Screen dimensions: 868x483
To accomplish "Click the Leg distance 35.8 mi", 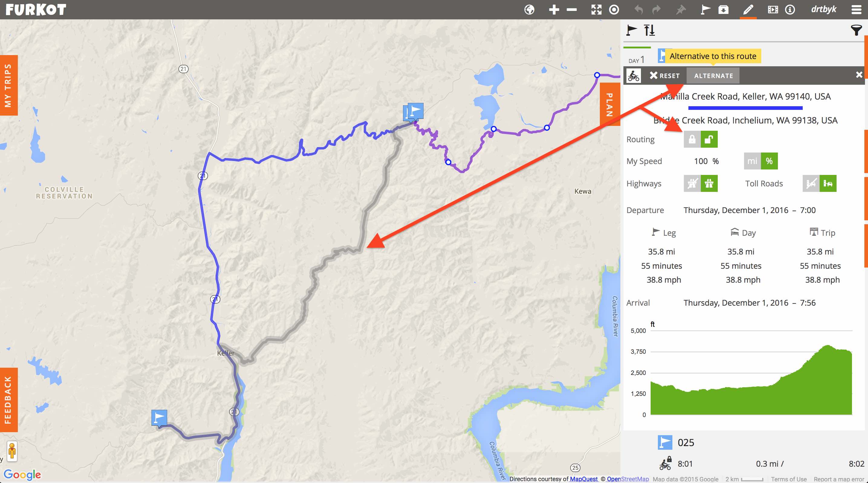I will 662,251.
